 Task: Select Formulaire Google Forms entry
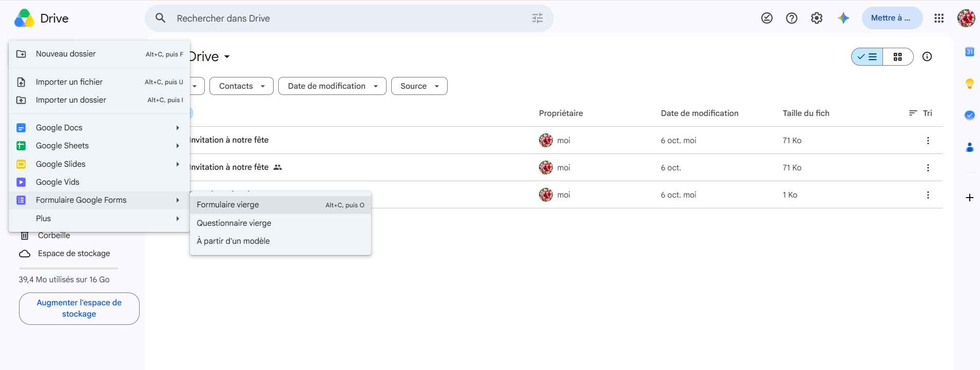[x=100, y=200]
